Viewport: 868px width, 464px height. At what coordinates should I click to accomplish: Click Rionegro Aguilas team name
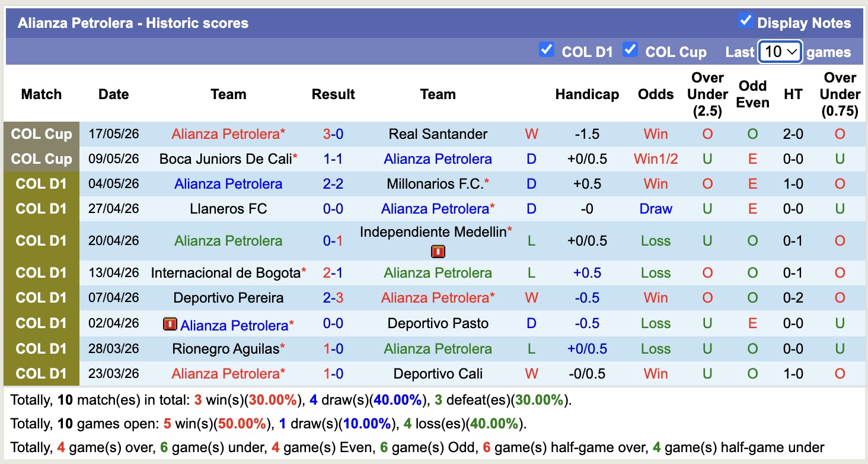(225, 349)
